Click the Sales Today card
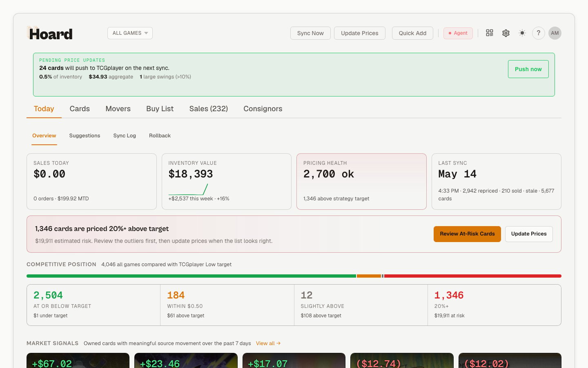The image size is (588, 368). point(91,182)
